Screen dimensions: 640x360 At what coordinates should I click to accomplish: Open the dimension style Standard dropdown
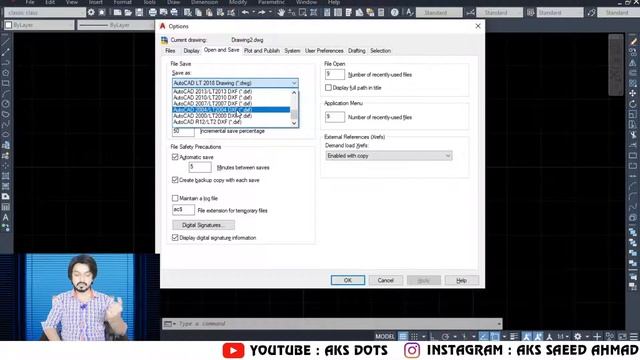point(499,13)
